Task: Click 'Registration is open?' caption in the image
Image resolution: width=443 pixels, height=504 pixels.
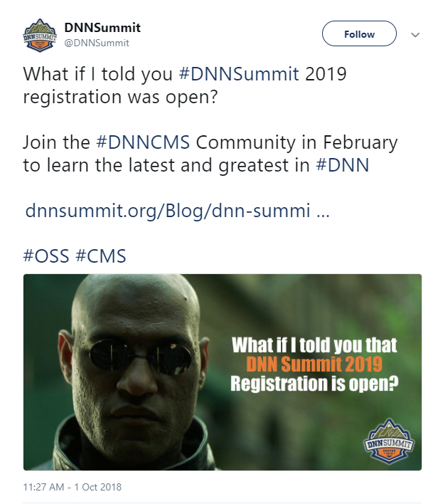Action: pyautogui.click(x=314, y=384)
